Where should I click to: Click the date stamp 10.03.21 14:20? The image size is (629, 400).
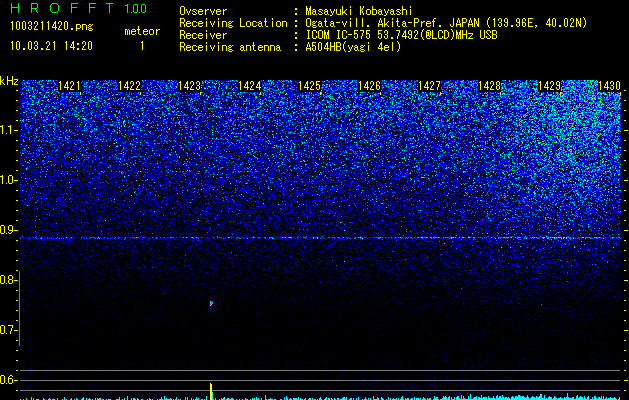point(51,46)
